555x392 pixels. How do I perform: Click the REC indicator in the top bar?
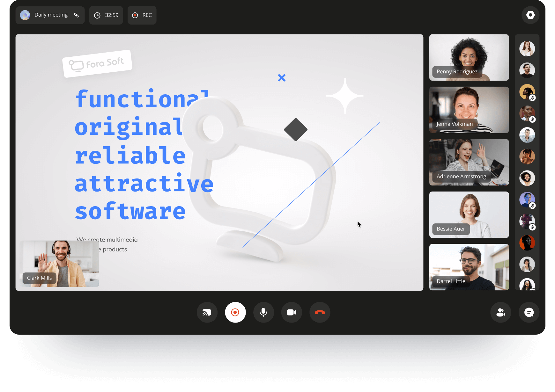click(142, 15)
